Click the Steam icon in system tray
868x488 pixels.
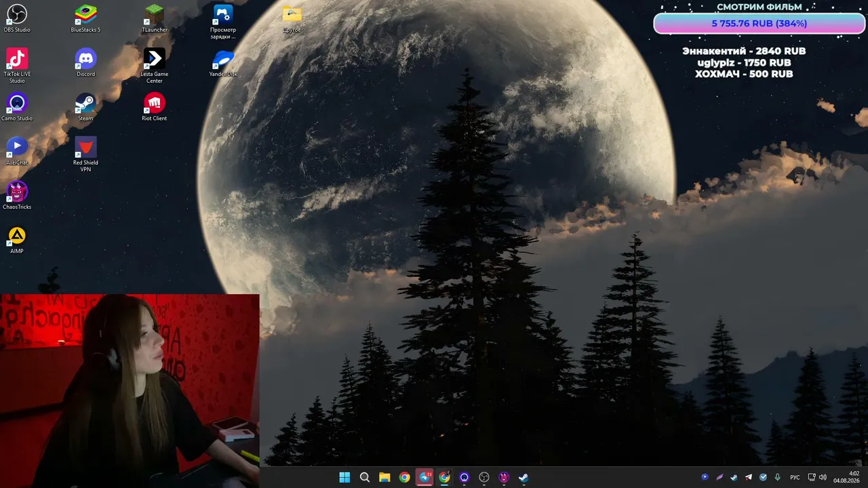pos(734,477)
